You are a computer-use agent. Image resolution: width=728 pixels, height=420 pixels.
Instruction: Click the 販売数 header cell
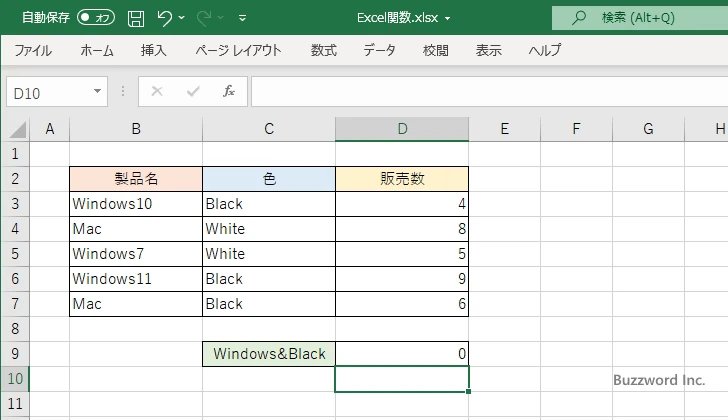point(402,179)
